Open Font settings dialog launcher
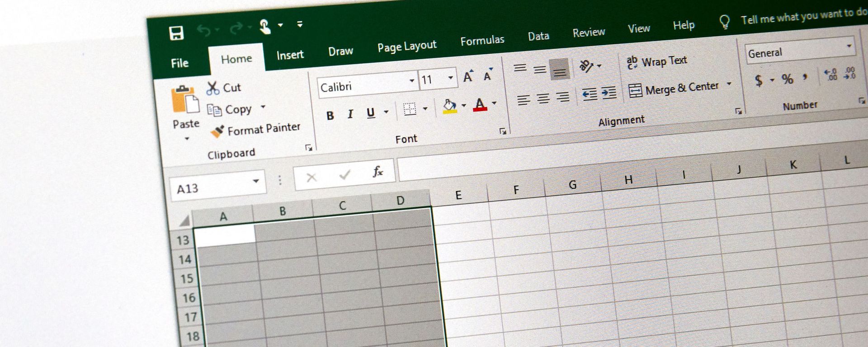The width and height of the screenshot is (868, 347). [503, 131]
